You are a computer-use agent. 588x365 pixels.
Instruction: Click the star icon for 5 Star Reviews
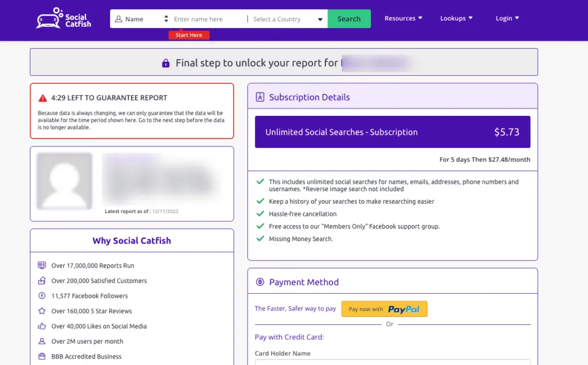tap(42, 310)
